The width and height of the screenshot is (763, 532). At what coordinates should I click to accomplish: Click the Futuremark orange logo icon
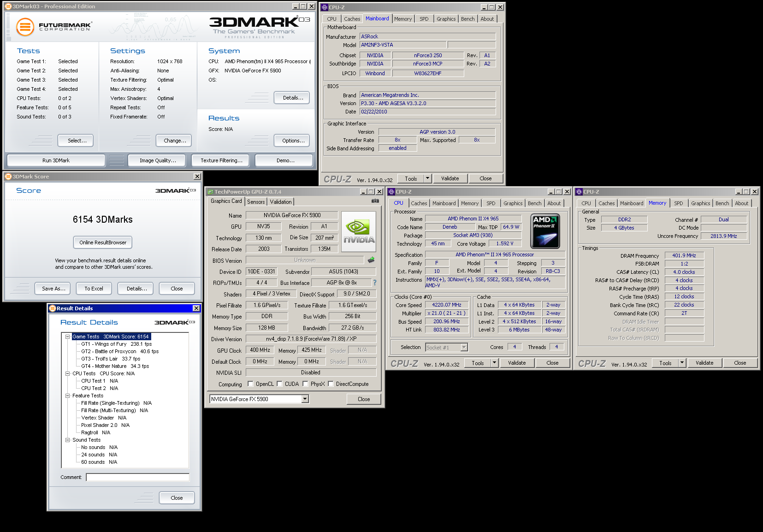click(25, 27)
